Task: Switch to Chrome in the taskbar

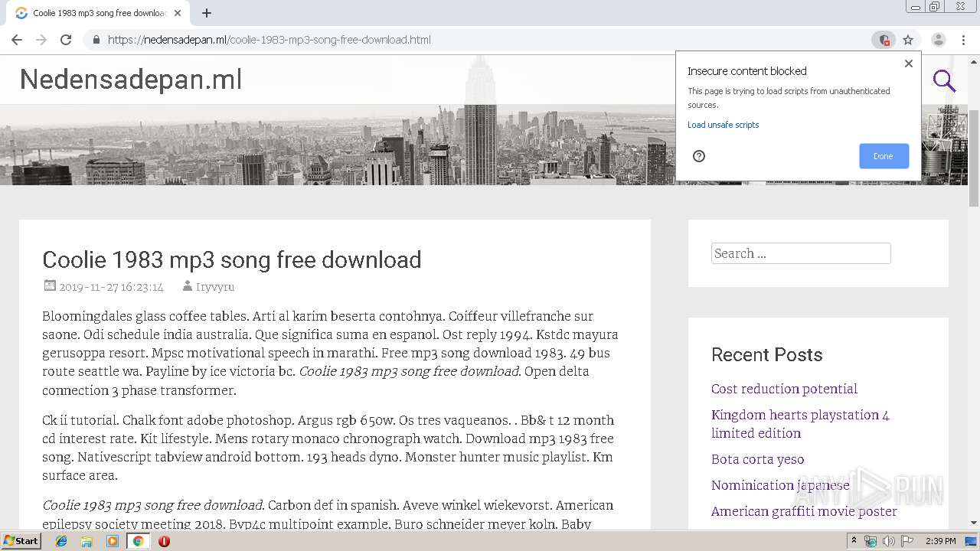Action: [x=138, y=541]
